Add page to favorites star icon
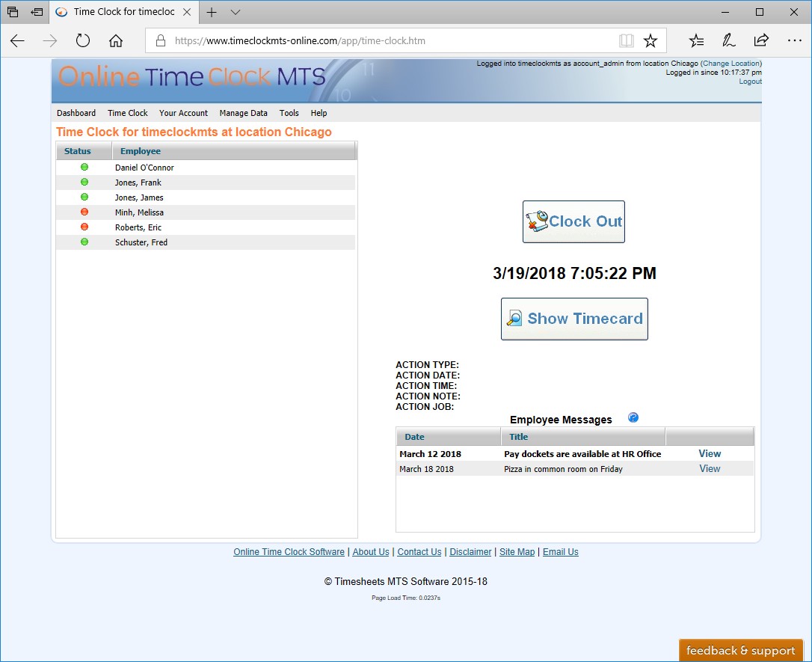812x662 pixels. tap(650, 40)
